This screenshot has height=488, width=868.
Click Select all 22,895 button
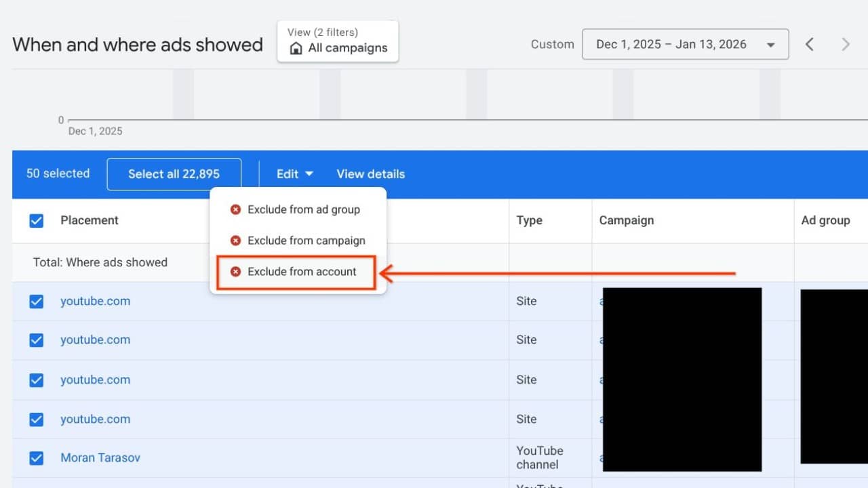174,174
